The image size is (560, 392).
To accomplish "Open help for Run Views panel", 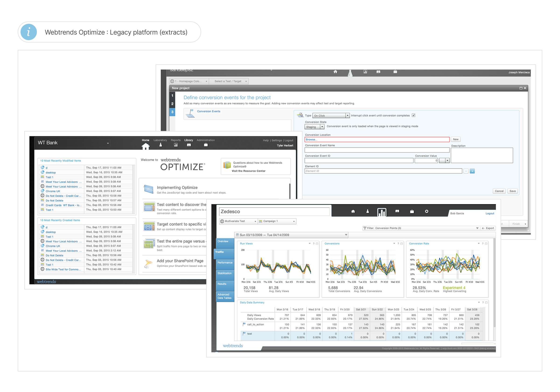I will point(314,244).
